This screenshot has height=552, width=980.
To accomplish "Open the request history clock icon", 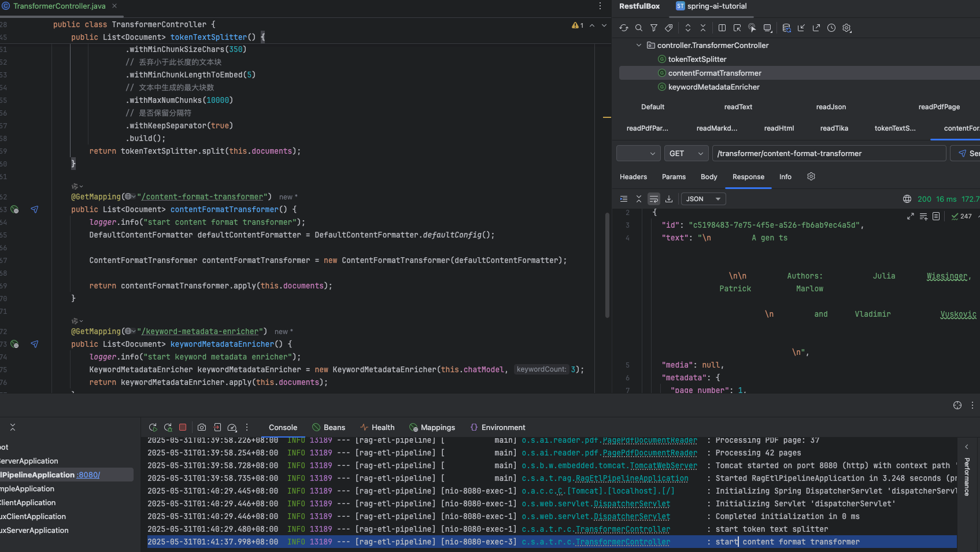I will point(831,28).
